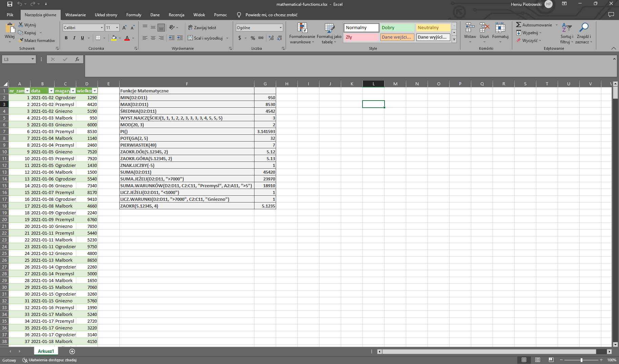
Task: Click the Page Layout view icon
Action: tap(538, 360)
